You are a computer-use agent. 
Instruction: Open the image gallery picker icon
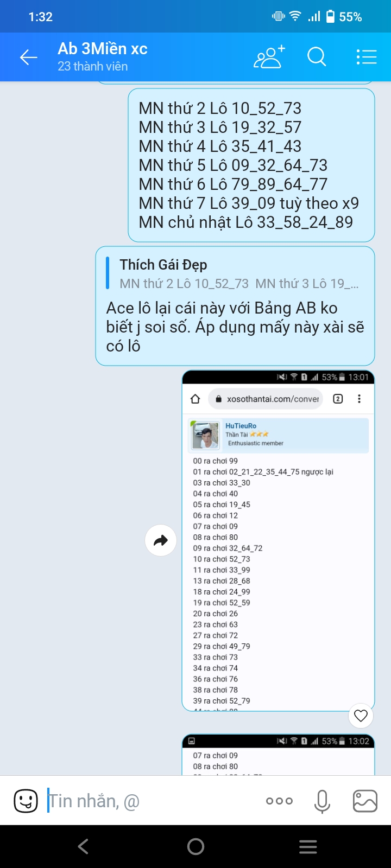(x=365, y=801)
